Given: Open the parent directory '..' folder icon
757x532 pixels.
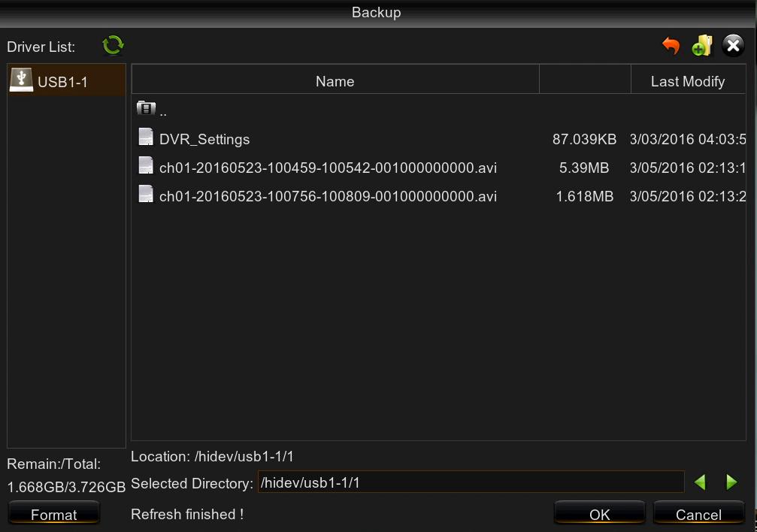Looking at the screenshot, I should [146, 108].
